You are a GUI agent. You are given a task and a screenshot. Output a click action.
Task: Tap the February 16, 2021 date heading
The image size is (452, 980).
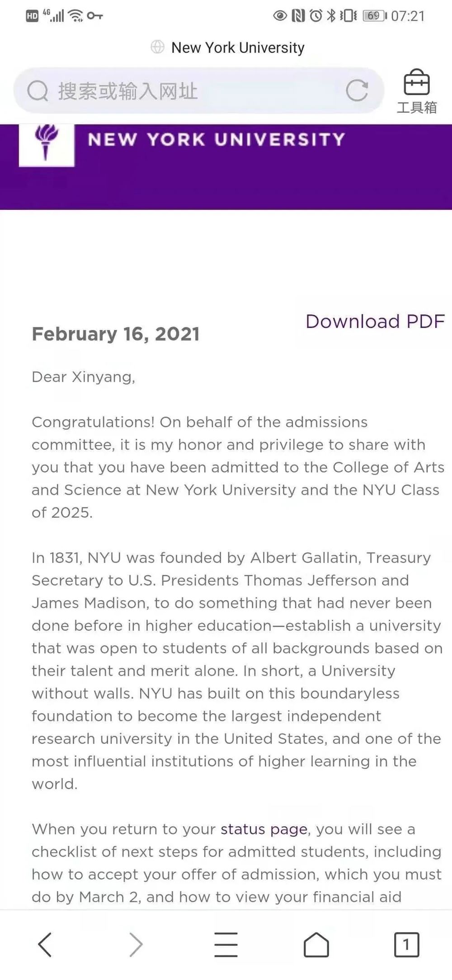116,334
